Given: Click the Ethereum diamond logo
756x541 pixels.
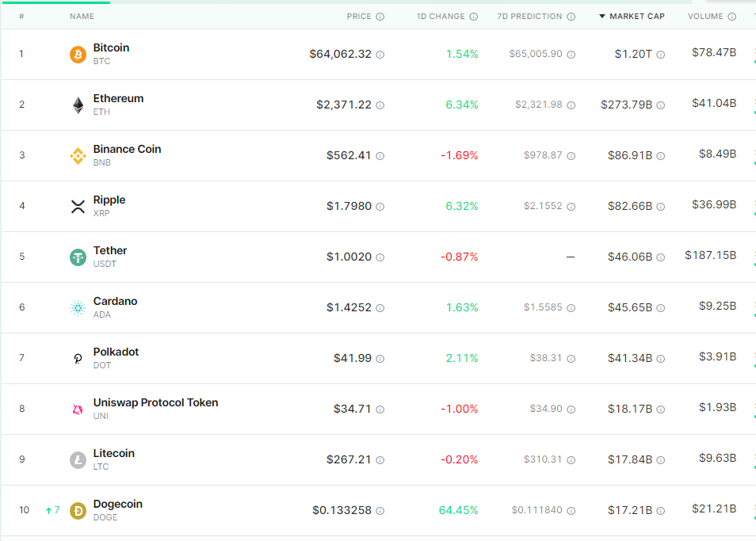Looking at the screenshot, I should [x=78, y=105].
